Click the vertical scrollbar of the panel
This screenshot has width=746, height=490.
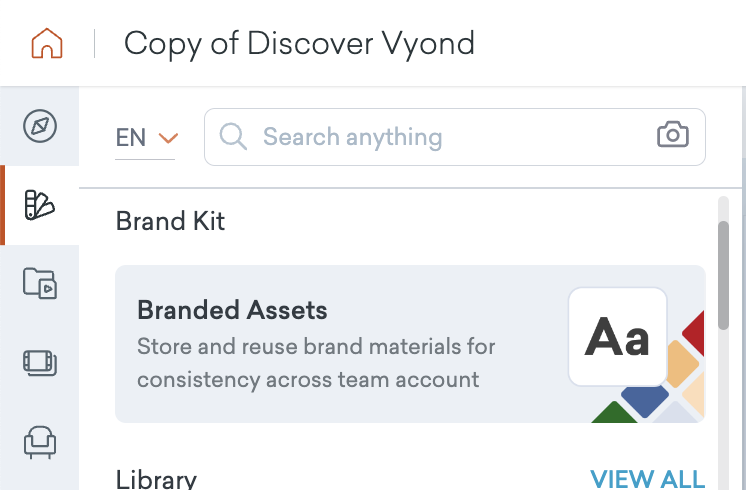(724, 275)
